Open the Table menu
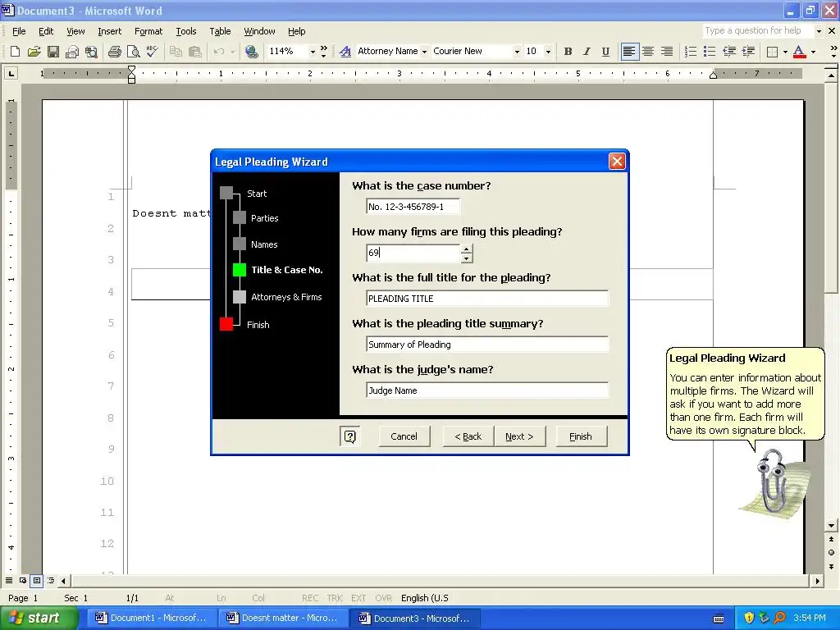The width and height of the screenshot is (840, 630). (x=220, y=31)
